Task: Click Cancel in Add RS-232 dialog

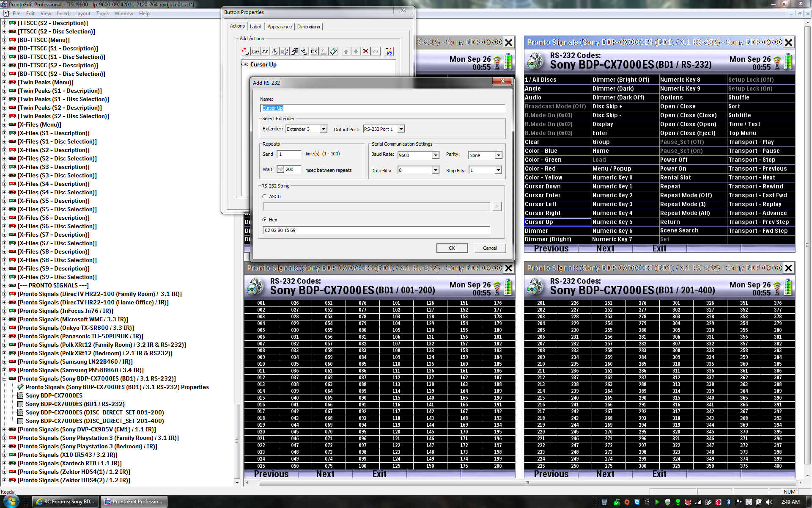Action: click(x=490, y=248)
